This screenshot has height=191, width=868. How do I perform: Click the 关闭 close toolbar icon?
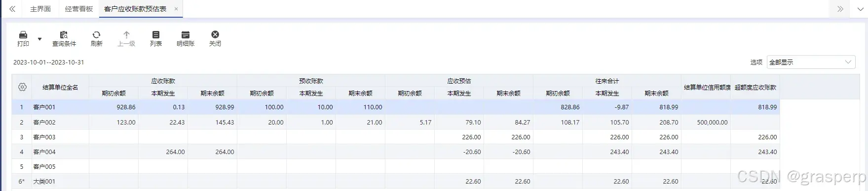click(215, 34)
